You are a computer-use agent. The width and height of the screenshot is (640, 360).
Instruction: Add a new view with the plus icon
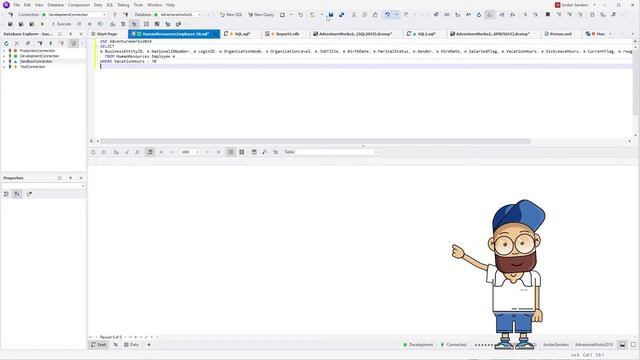coord(149,344)
